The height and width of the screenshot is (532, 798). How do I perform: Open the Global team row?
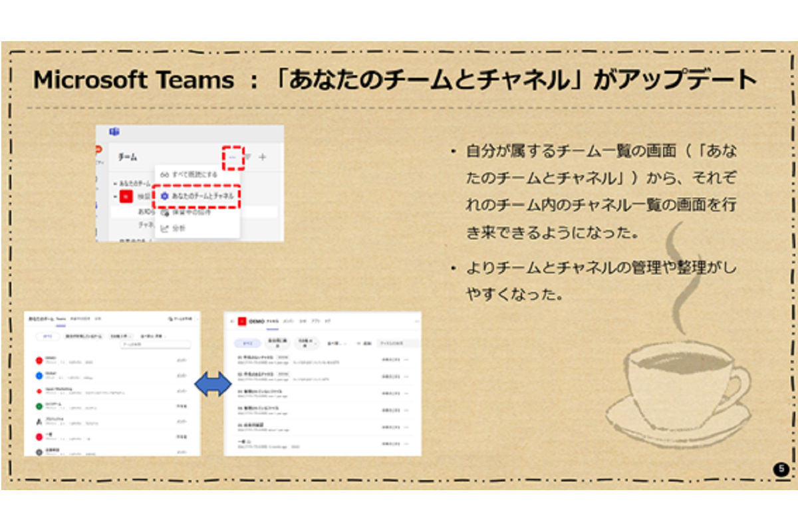pyautogui.click(x=112, y=376)
